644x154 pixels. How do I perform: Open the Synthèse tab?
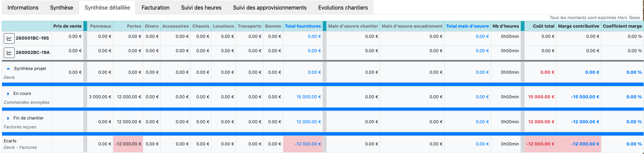click(x=61, y=8)
